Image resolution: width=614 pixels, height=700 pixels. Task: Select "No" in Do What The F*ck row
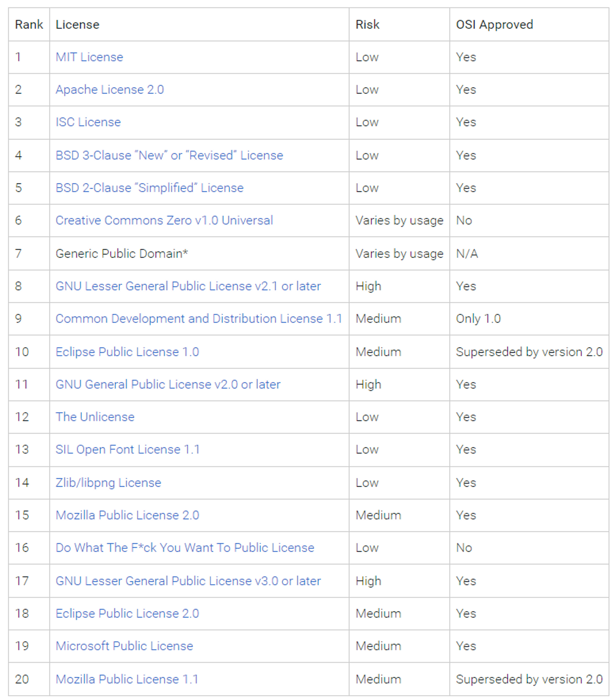click(x=464, y=548)
